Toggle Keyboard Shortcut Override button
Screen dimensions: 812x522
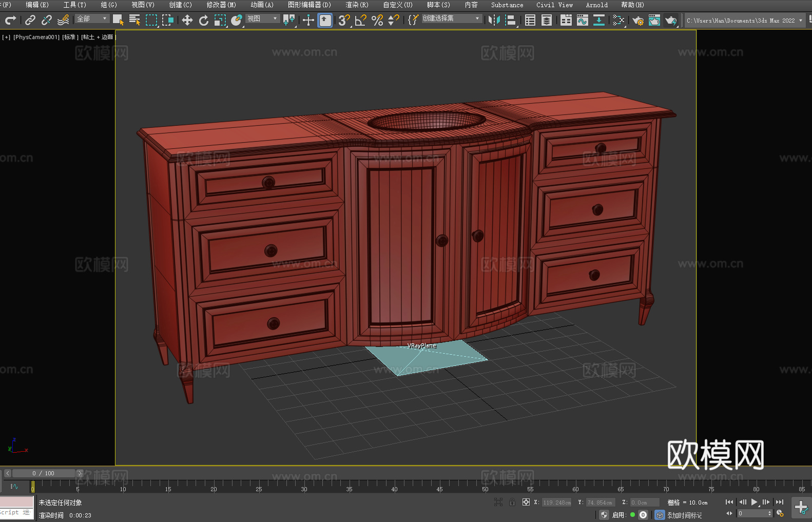pos(325,20)
